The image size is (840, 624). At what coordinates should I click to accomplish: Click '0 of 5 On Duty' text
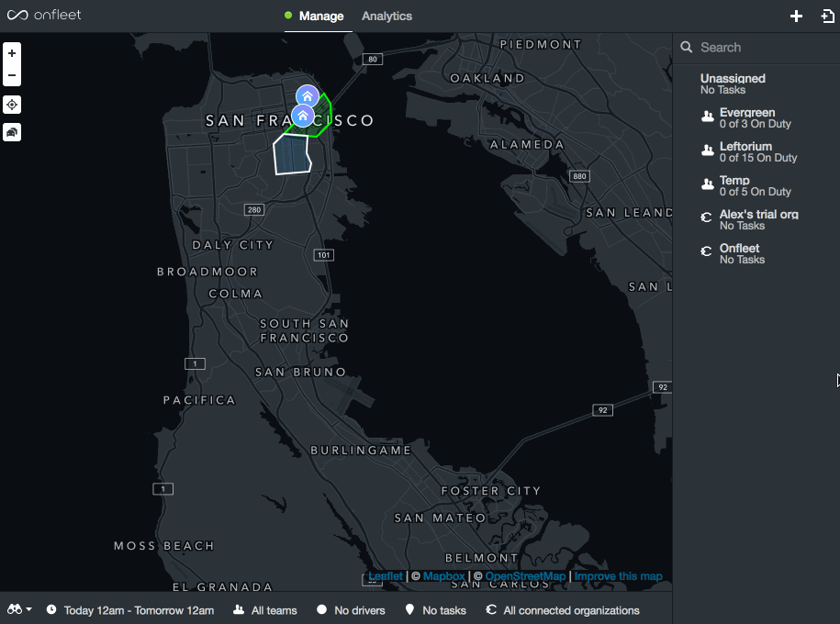[x=755, y=192]
